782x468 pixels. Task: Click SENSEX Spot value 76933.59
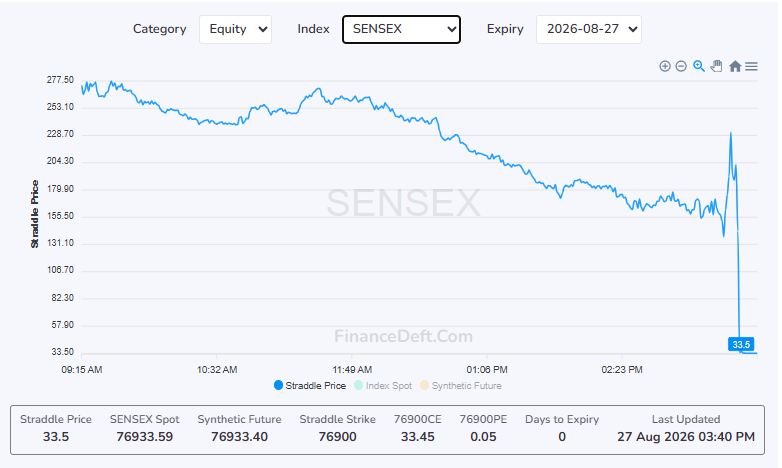coord(145,437)
